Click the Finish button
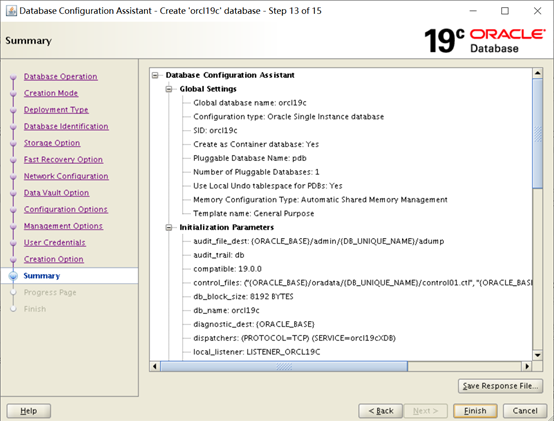554x421 pixels. (475, 411)
